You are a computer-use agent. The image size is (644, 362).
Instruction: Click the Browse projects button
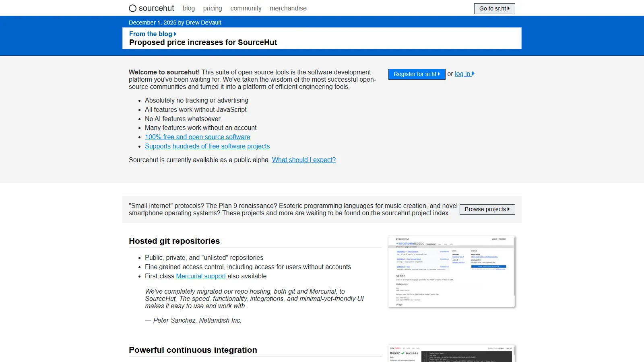487,209
